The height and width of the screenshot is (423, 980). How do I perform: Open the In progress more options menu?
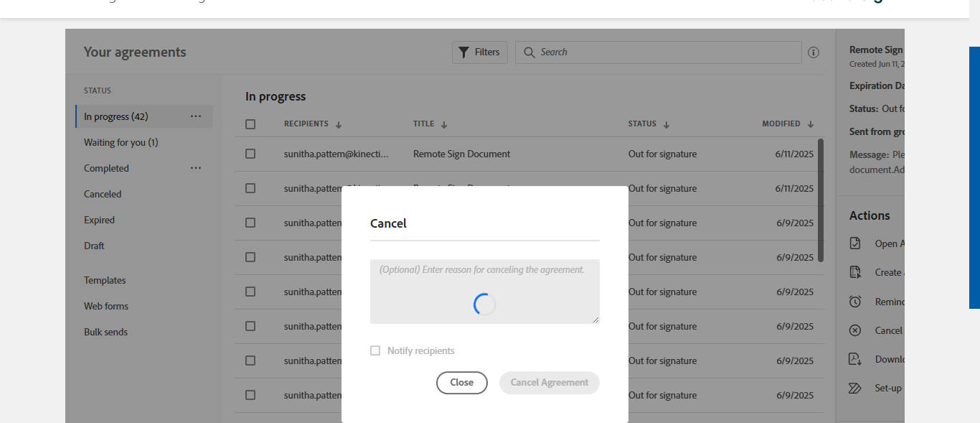196,116
